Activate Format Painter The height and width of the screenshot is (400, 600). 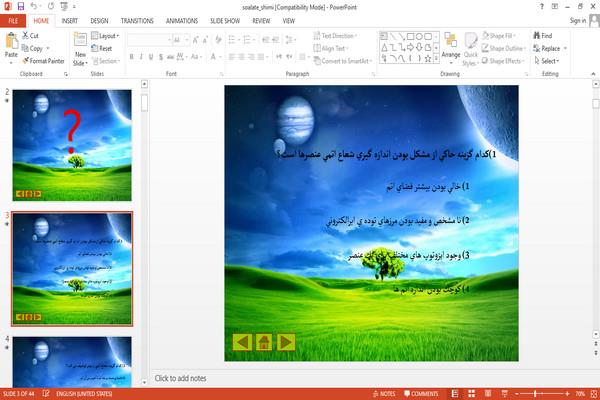(43, 61)
